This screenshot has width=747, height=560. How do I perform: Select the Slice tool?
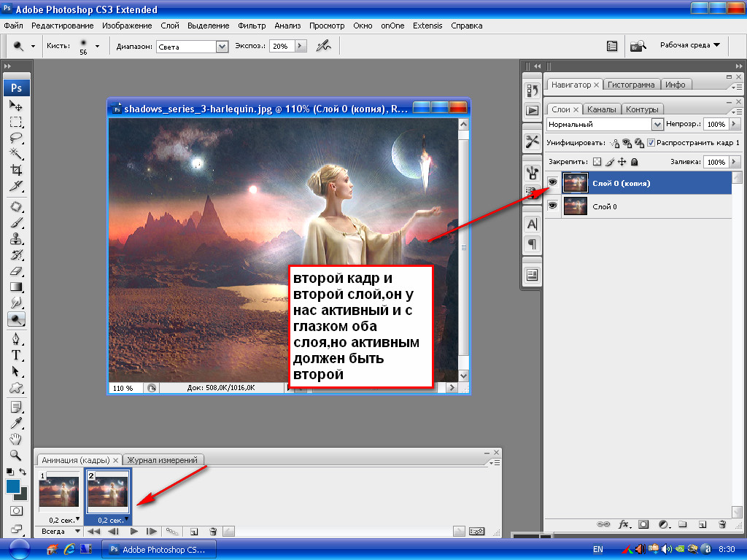(x=16, y=186)
